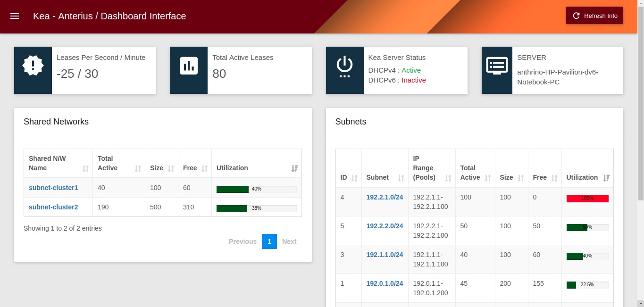Viewport: 644px width, 307px height.
Task: Click the -25 / 30 leases value
Action: coord(77,74)
